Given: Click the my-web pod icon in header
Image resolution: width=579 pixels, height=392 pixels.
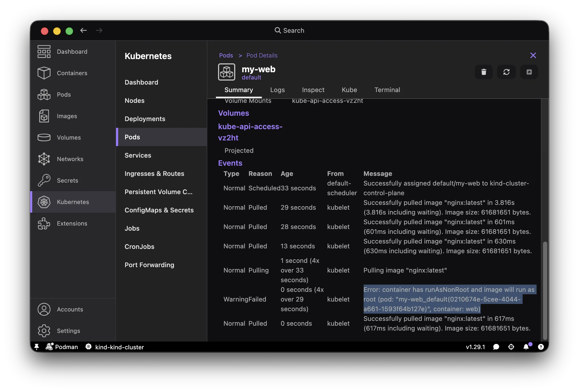Looking at the screenshot, I should pyautogui.click(x=227, y=72).
